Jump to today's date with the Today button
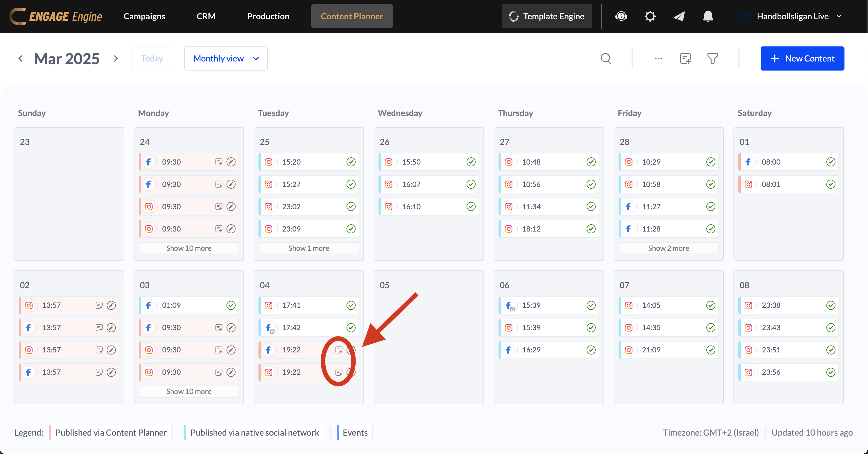The height and width of the screenshot is (454, 868). (x=152, y=58)
